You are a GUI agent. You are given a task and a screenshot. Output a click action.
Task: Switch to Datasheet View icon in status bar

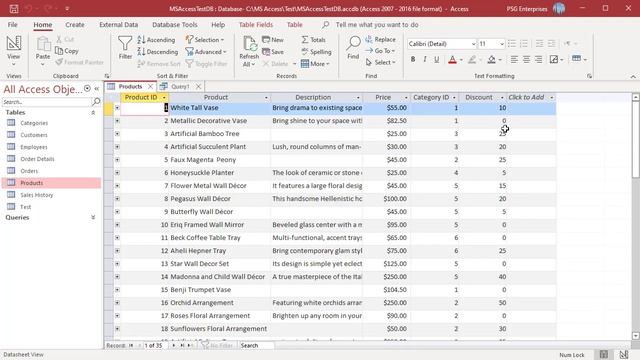[x=604, y=354]
